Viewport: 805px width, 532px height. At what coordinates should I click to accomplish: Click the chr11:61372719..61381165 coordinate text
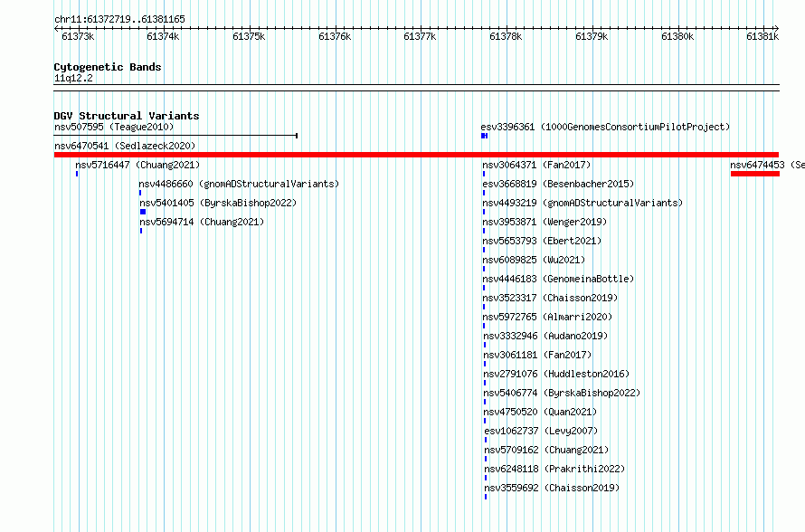coord(119,20)
